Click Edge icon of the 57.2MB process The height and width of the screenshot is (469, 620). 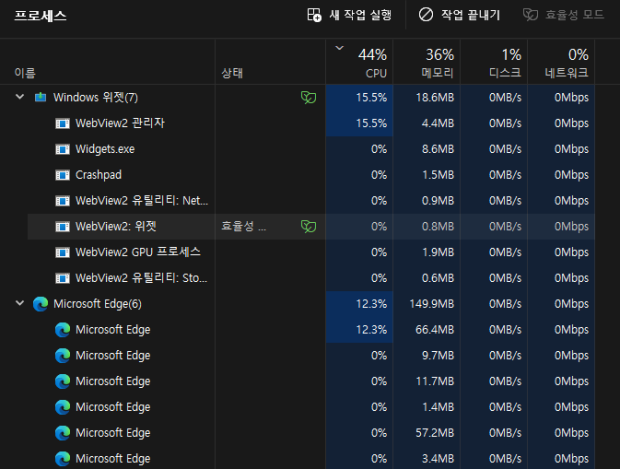63,433
